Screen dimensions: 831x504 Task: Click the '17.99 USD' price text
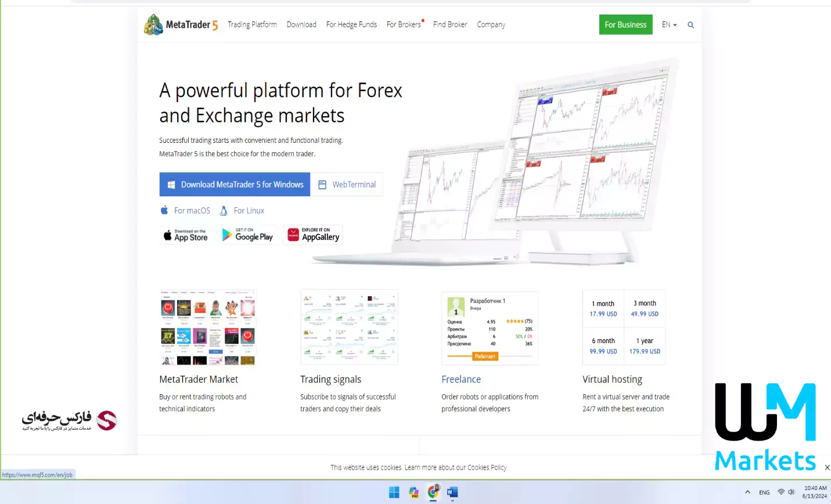pos(603,314)
